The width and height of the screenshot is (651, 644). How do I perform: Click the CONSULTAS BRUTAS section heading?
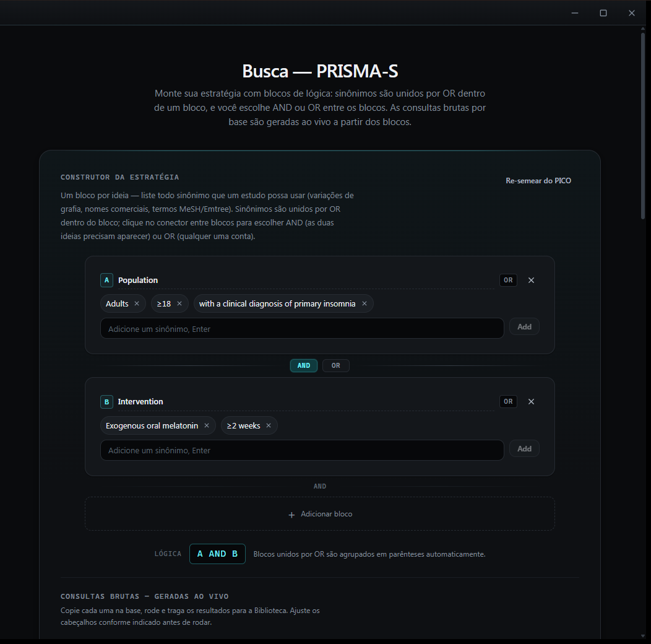click(144, 596)
